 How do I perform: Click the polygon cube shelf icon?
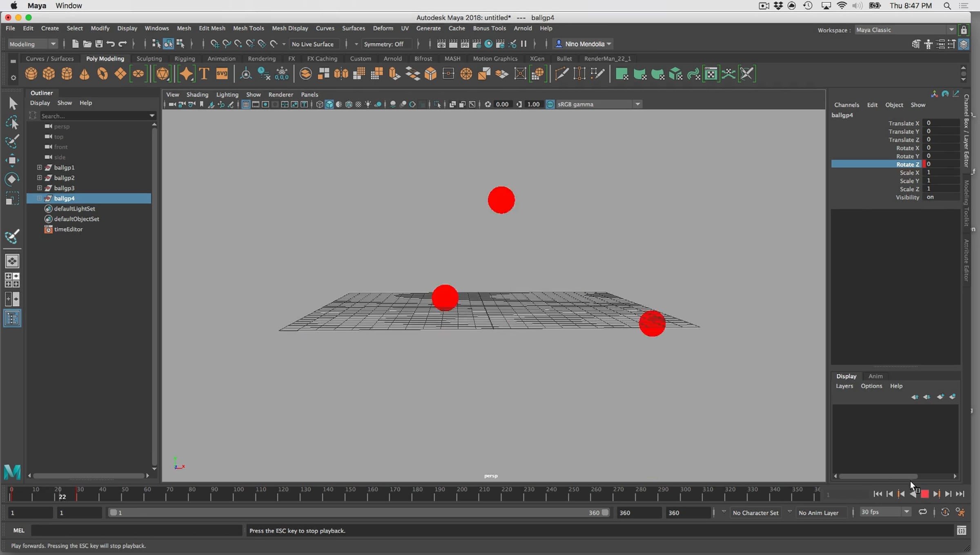[49, 74]
